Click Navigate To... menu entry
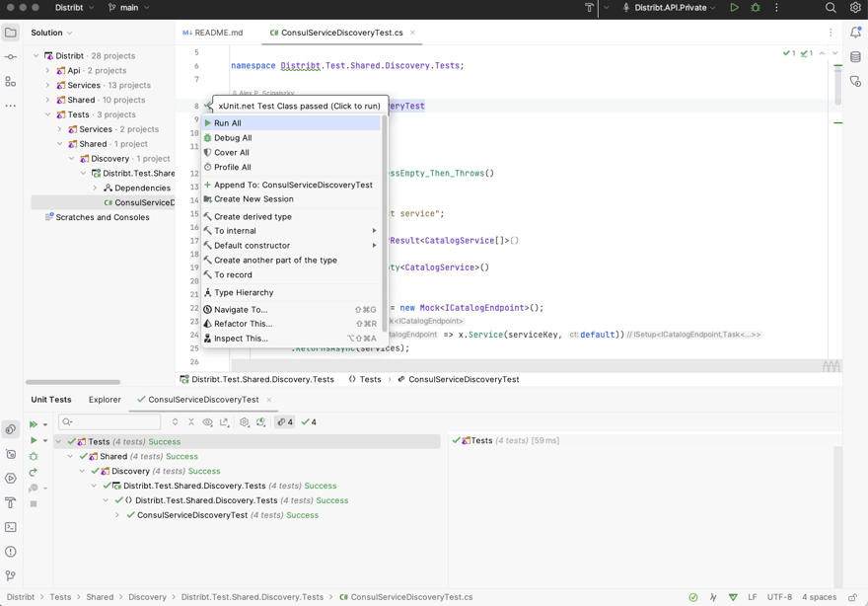This screenshot has height=606, width=868. click(292, 310)
